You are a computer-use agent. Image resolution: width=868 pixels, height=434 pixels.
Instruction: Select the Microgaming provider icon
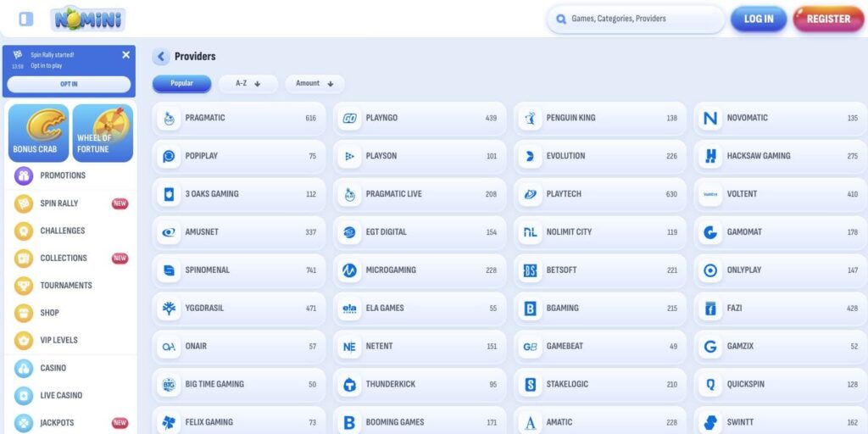pos(349,270)
